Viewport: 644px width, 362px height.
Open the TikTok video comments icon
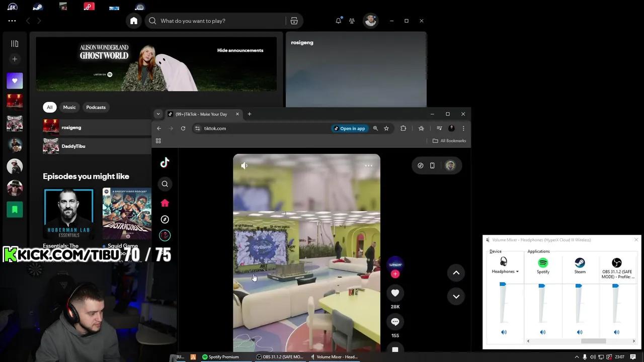pyautogui.click(x=395, y=322)
